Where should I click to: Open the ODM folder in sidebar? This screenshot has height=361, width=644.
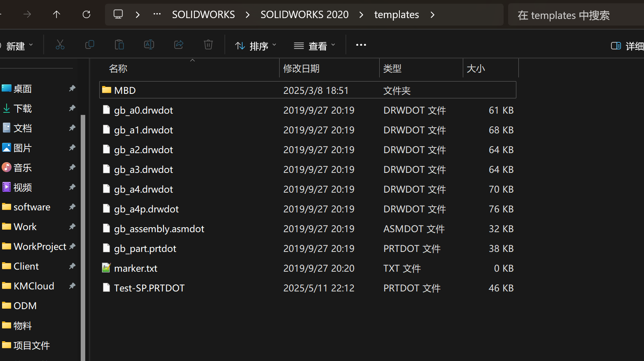click(25, 306)
